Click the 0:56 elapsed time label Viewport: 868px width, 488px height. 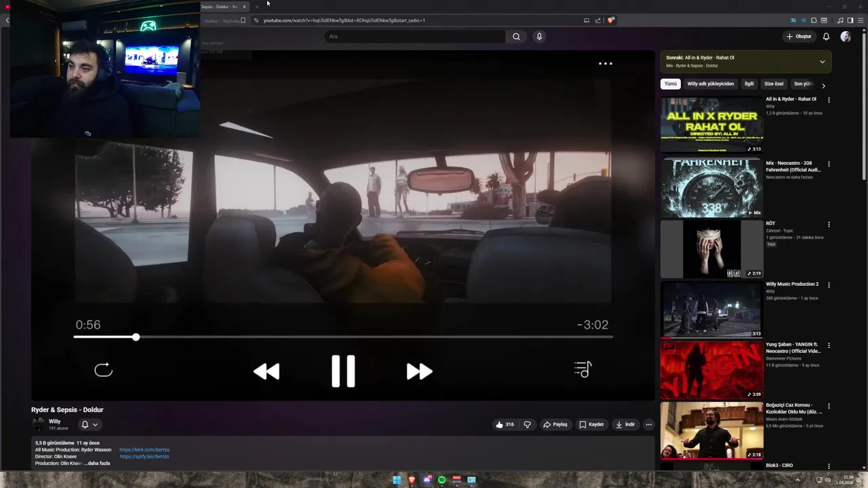(x=88, y=325)
